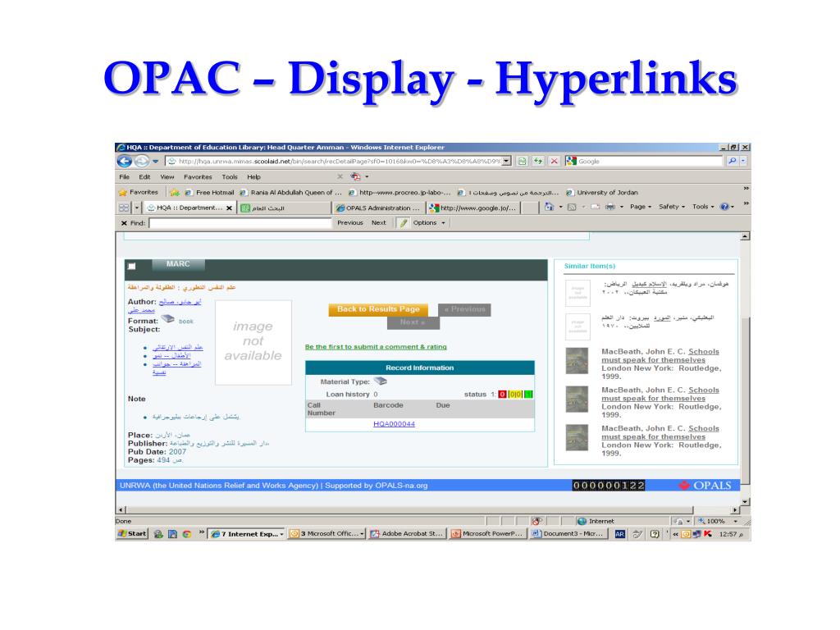Click the highlight matches pencil icon

pos(404,223)
